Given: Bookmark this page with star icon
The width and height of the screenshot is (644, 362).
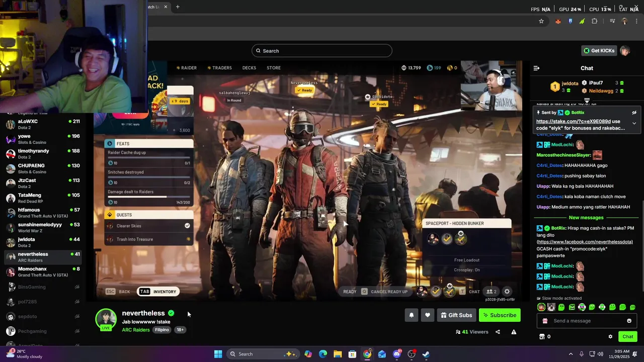Looking at the screenshot, I should coord(541,21).
